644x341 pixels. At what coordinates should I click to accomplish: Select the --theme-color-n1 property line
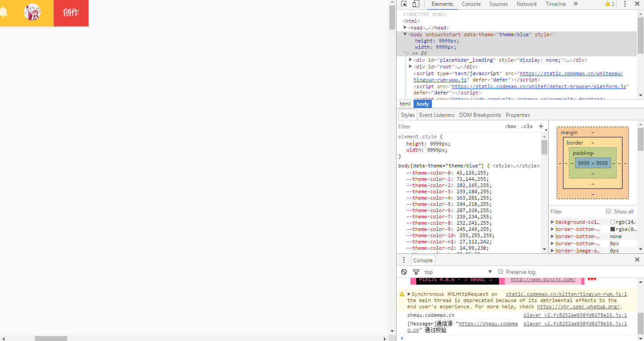pyautogui.click(x=450, y=242)
